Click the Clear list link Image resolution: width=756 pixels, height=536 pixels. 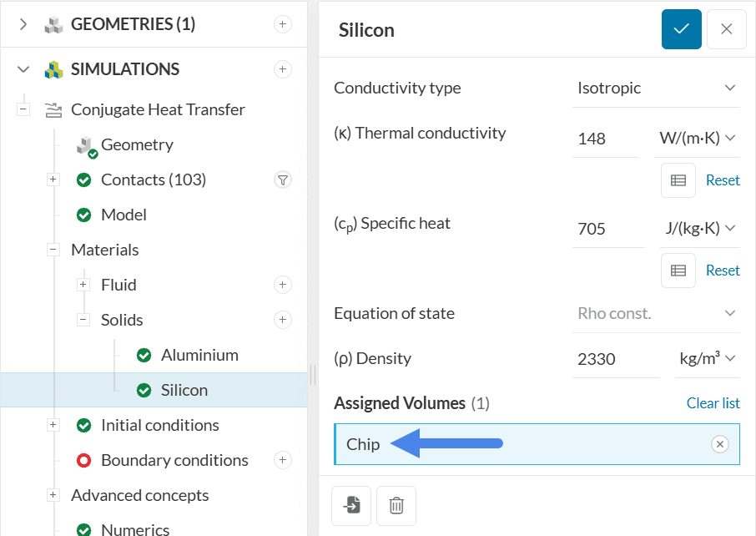coord(713,403)
